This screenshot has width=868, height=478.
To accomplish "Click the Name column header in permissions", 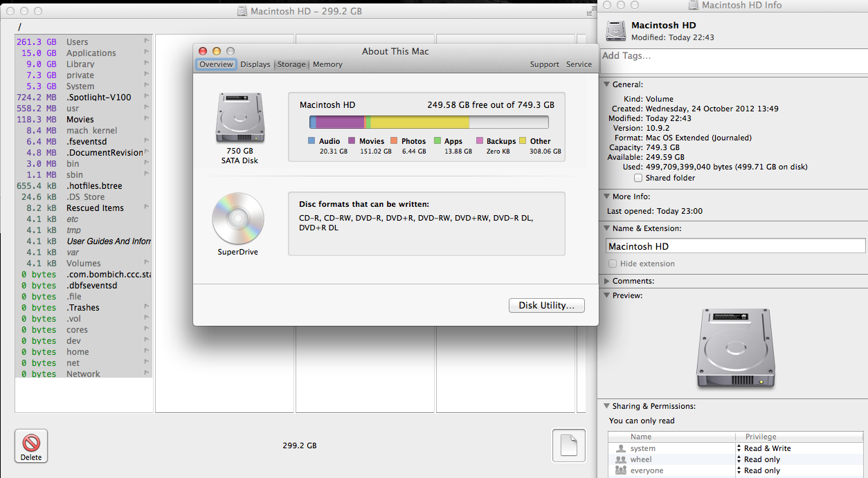I will coord(641,436).
